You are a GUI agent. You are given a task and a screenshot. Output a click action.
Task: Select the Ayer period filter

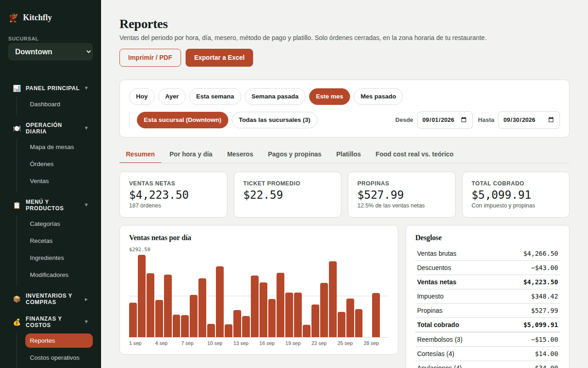pyautogui.click(x=172, y=97)
